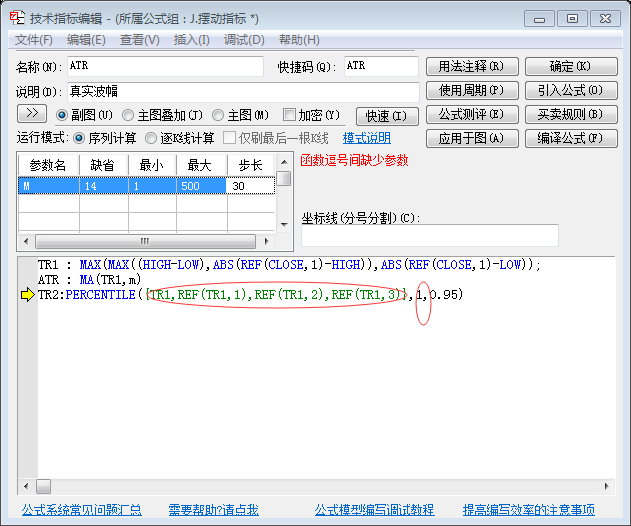Viewport: 631px width, 526px height.
Task: Click the parameter table vertical scroll thumb
Action: pyautogui.click(x=284, y=178)
